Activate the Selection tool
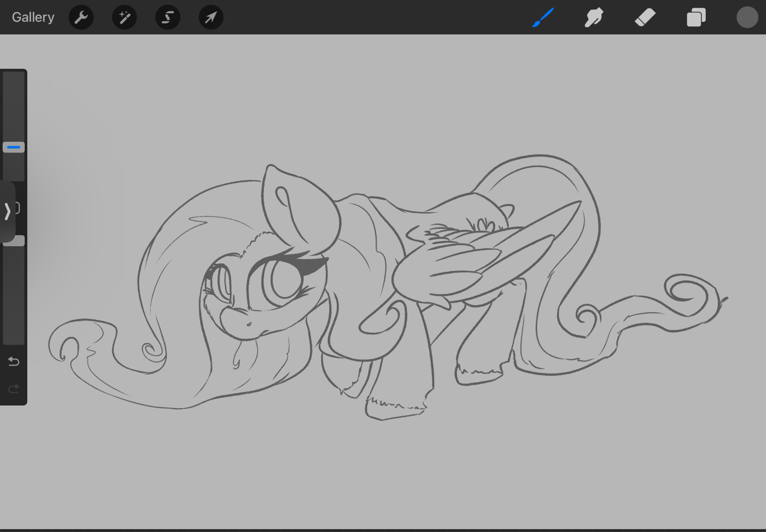The height and width of the screenshot is (532, 766). tap(168, 17)
